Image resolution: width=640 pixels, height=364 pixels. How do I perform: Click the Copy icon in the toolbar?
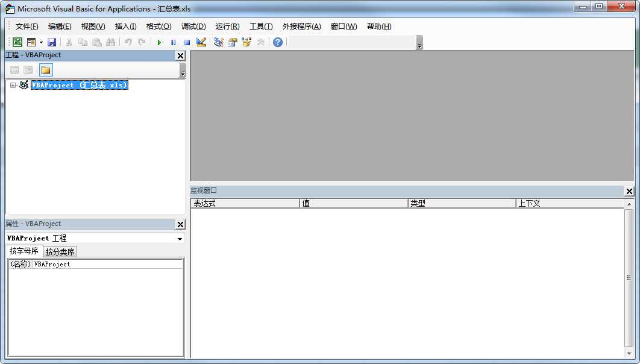83,42
